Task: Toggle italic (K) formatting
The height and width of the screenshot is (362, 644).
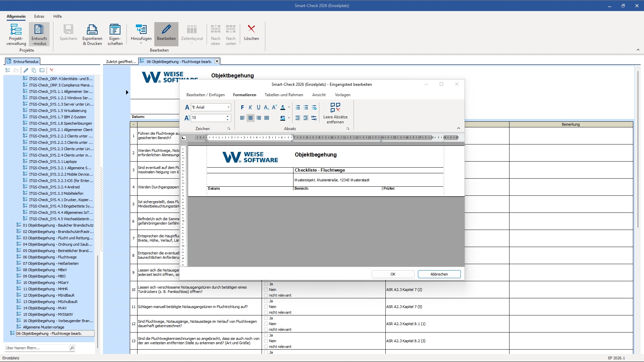Action: [250, 107]
